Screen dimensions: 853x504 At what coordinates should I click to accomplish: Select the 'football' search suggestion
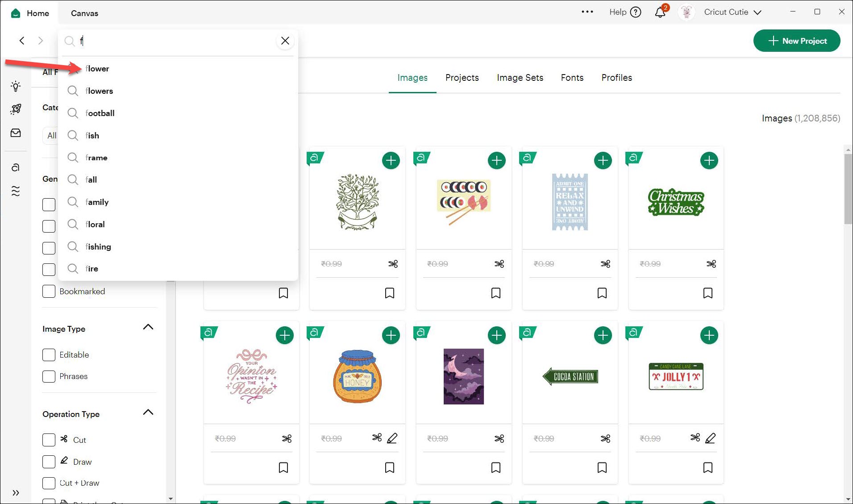coord(100,113)
